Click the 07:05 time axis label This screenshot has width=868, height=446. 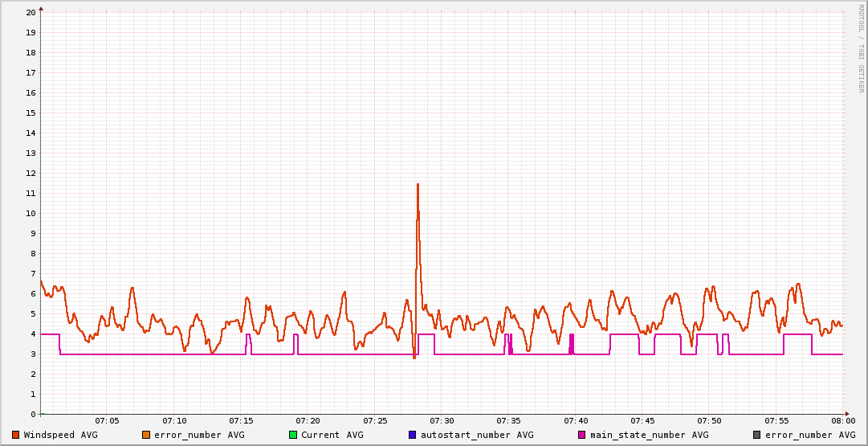[x=107, y=422]
